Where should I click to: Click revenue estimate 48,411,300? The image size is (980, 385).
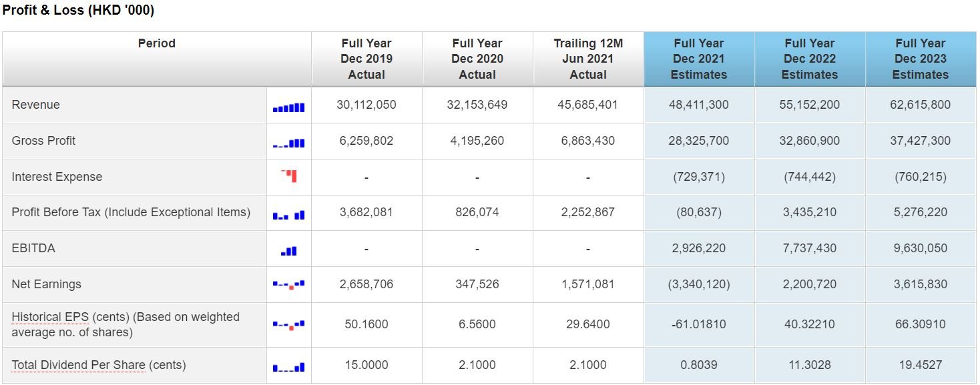tap(699, 105)
